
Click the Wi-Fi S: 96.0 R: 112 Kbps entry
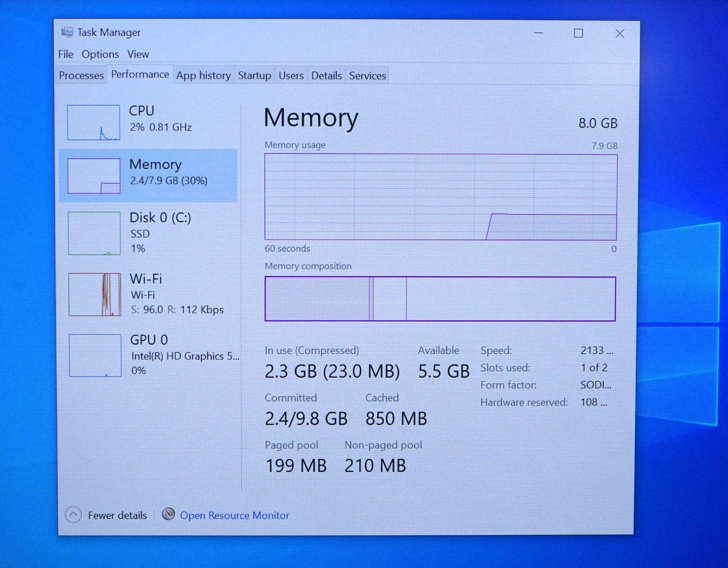pyautogui.click(x=148, y=294)
